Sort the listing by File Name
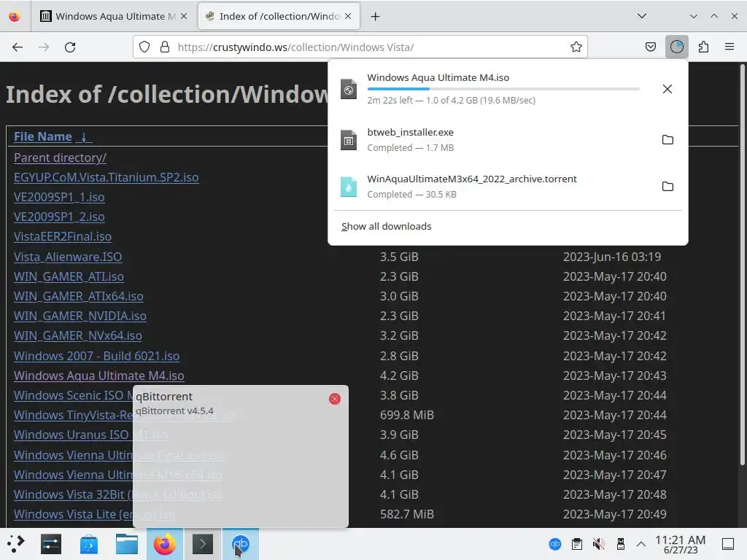The image size is (747, 560). [43, 136]
